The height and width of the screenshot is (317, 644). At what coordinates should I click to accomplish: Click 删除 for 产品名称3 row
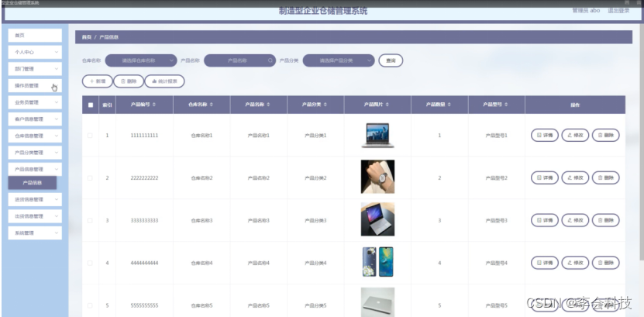tap(606, 220)
